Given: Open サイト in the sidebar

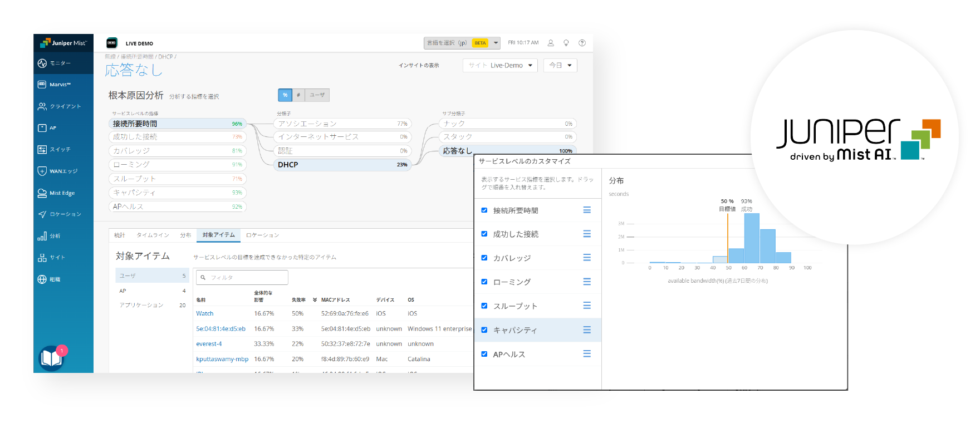Looking at the screenshot, I should (x=63, y=258).
